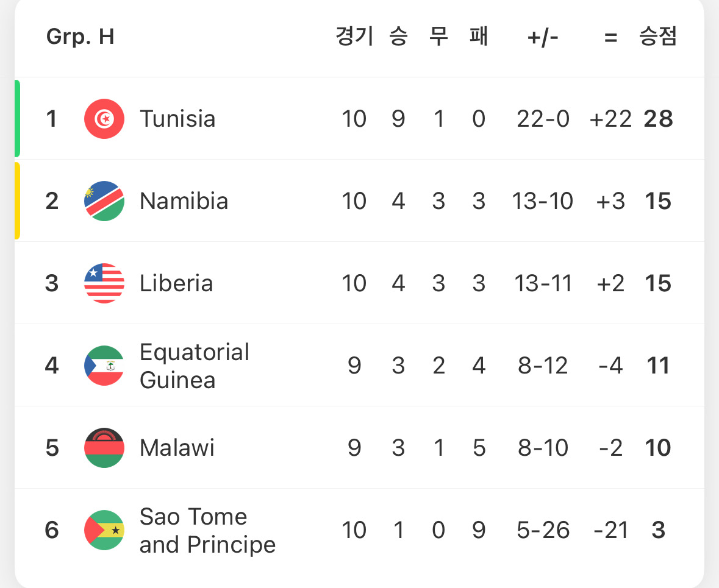Open the Namibia team name link
The image size is (719, 588).
[x=184, y=201]
